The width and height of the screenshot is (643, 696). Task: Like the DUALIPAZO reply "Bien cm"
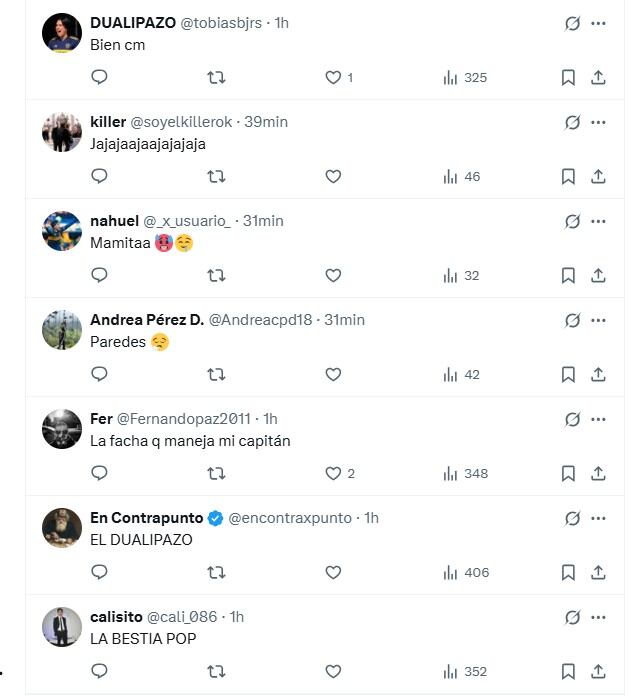pyautogui.click(x=333, y=77)
